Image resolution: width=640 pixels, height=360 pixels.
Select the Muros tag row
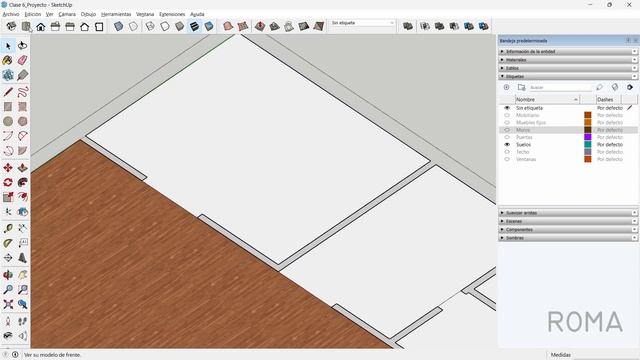tap(568, 130)
